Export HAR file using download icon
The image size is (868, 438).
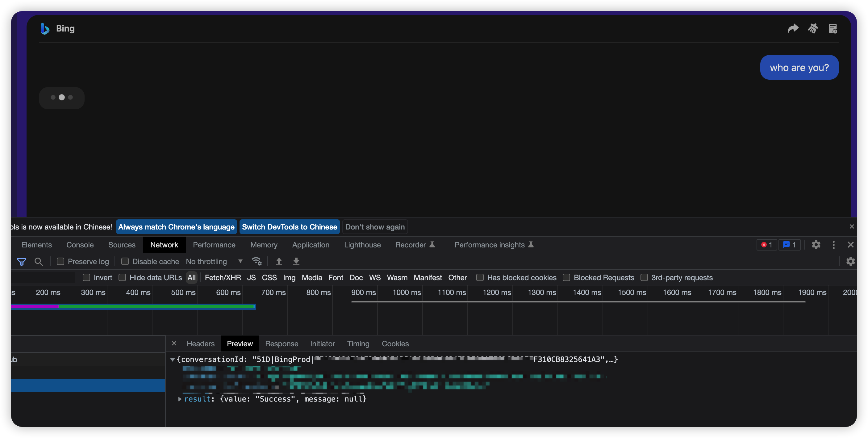[x=296, y=261]
